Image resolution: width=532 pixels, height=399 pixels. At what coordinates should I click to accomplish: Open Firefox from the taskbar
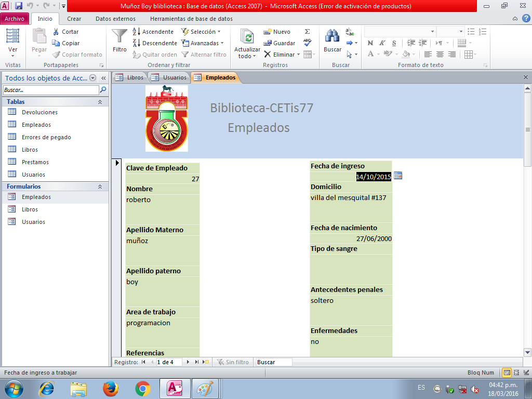111,389
